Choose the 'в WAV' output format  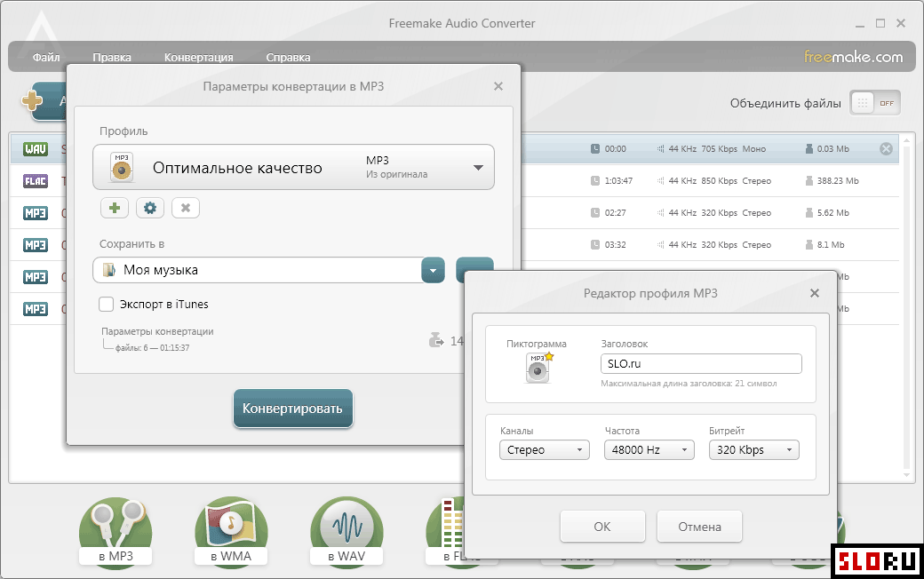click(x=346, y=533)
